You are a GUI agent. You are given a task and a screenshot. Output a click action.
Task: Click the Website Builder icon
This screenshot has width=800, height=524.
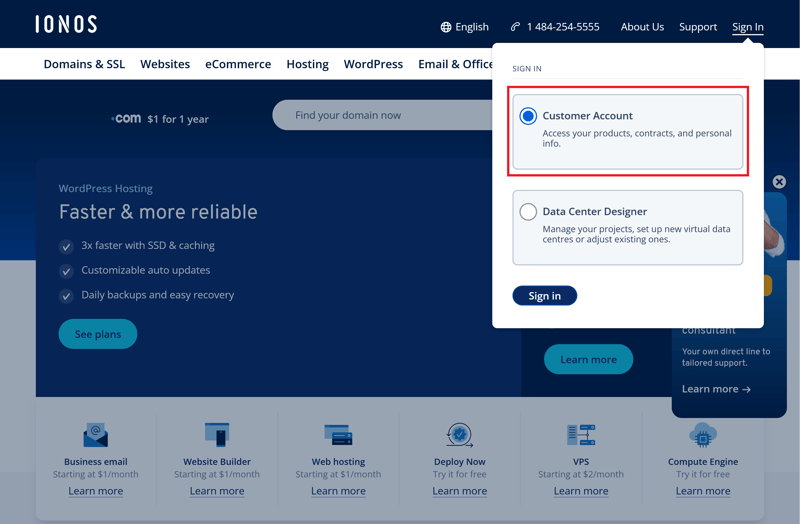click(217, 435)
